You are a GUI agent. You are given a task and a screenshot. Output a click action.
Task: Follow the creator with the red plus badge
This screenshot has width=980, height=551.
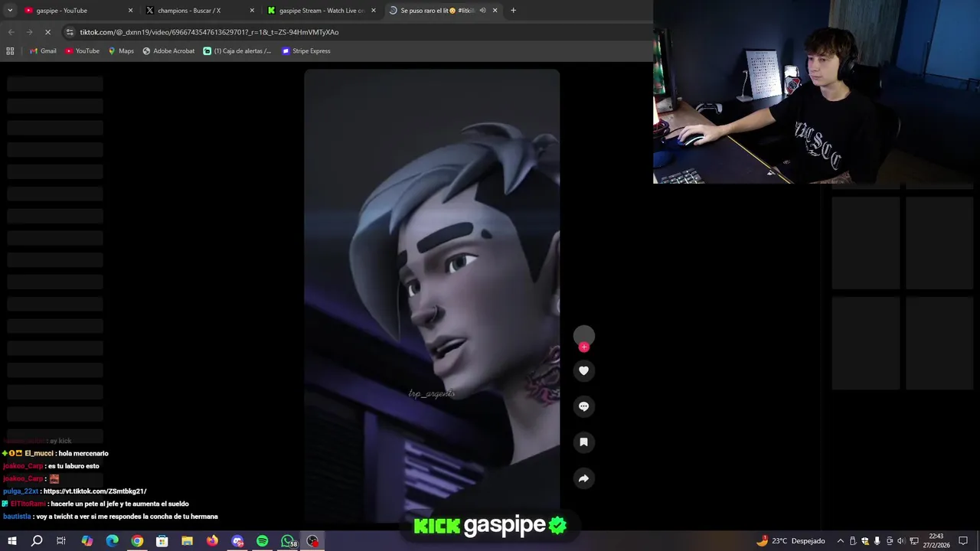584,347
